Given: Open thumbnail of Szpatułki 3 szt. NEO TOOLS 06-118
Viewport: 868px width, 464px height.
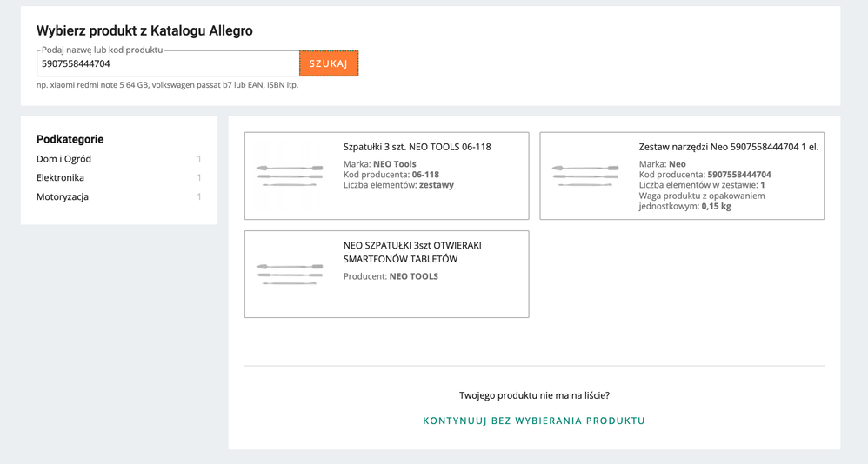Looking at the screenshot, I should (x=290, y=176).
